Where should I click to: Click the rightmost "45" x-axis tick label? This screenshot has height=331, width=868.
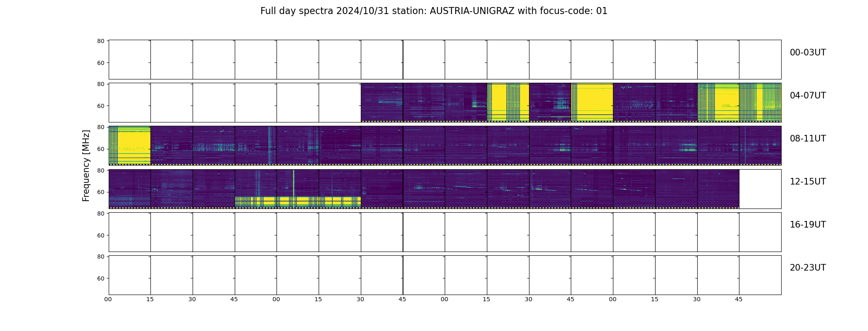[x=739, y=299]
